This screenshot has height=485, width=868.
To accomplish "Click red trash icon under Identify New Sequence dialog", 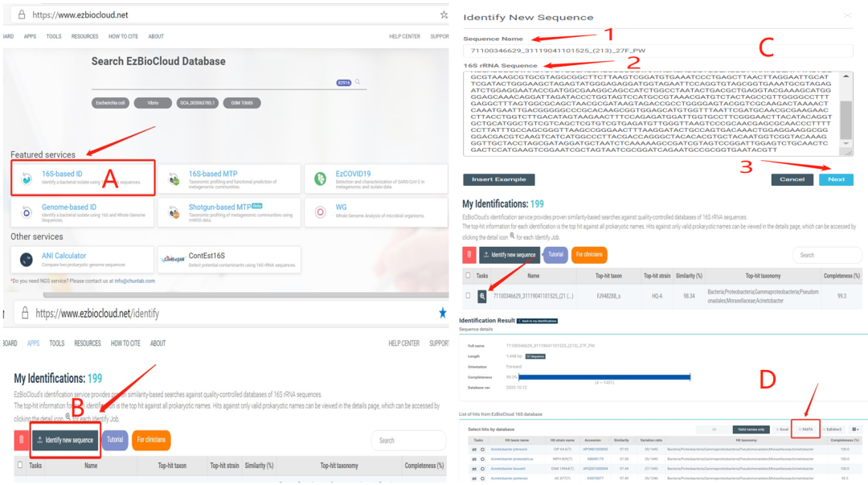I will [469, 255].
